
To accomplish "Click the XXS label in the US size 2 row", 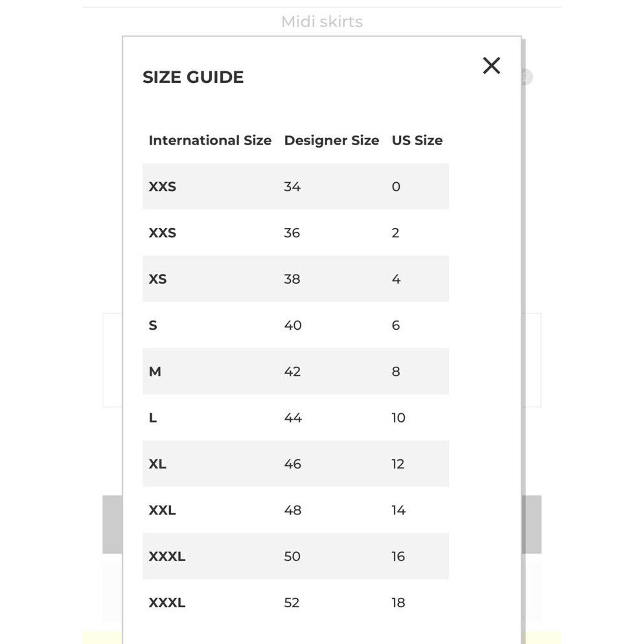I will (163, 233).
